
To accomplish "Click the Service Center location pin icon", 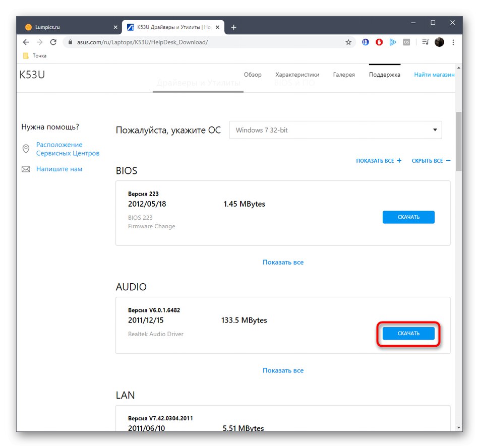I will tap(26, 149).
